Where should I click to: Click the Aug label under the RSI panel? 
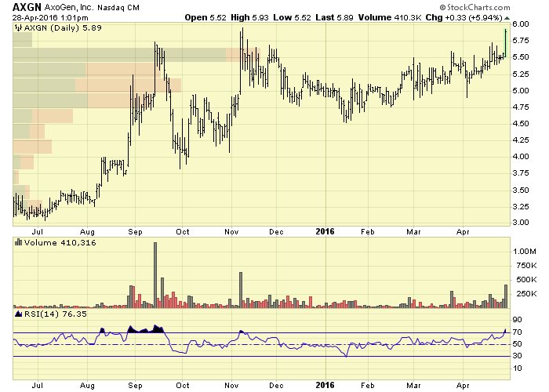click(x=87, y=386)
